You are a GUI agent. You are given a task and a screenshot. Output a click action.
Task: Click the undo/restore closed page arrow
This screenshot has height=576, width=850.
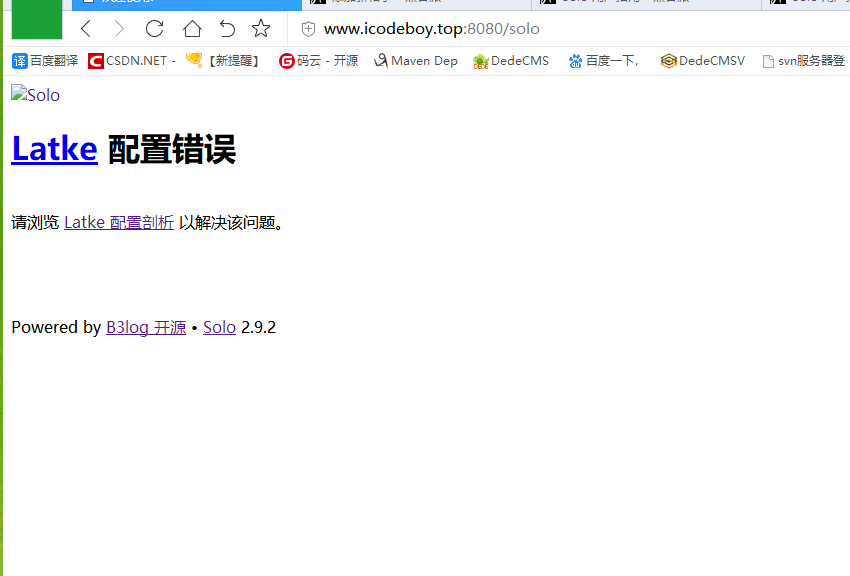click(x=227, y=29)
